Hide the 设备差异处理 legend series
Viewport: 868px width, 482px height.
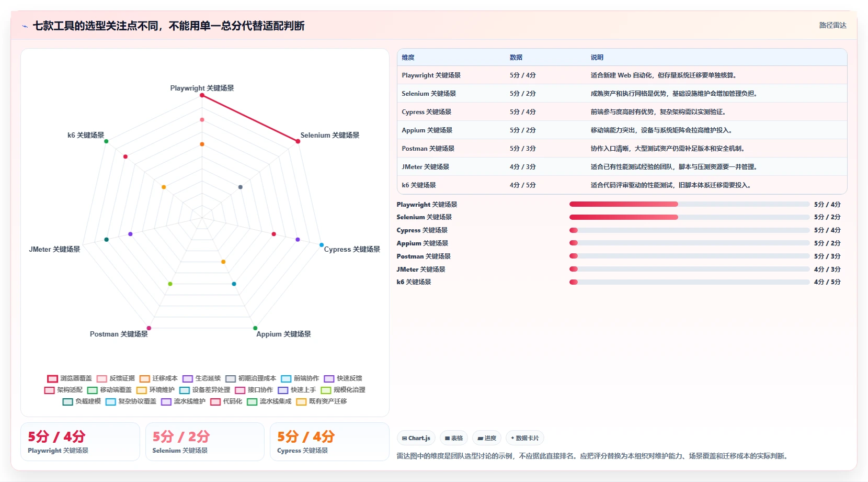(x=204, y=390)
